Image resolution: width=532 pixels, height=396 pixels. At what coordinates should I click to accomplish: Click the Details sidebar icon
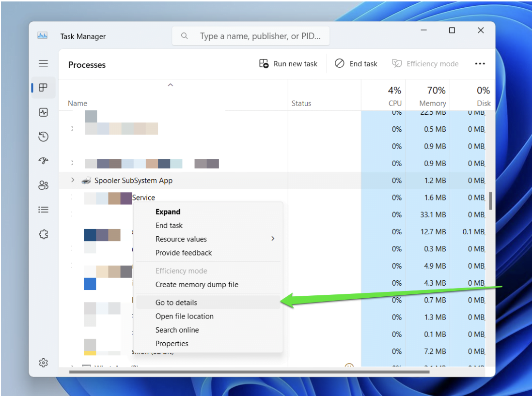pyautogui.click(x=43, y=209)
